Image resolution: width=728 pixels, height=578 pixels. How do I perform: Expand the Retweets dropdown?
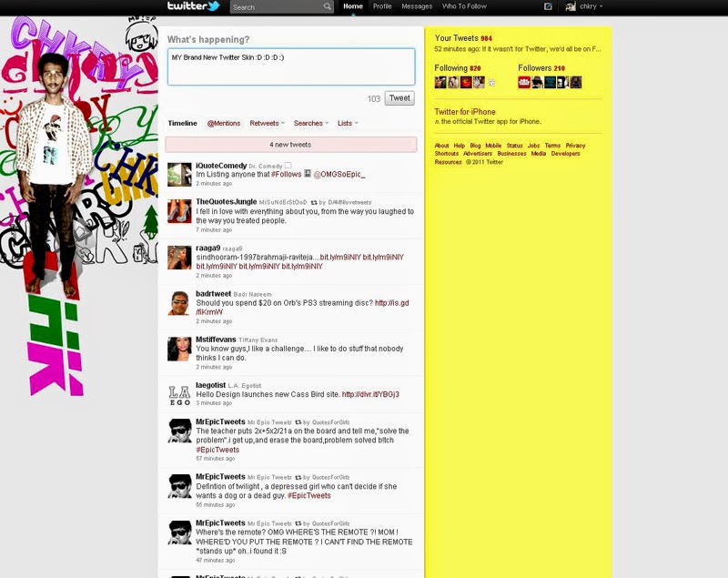pyautogui.click(x=283, y=124)
